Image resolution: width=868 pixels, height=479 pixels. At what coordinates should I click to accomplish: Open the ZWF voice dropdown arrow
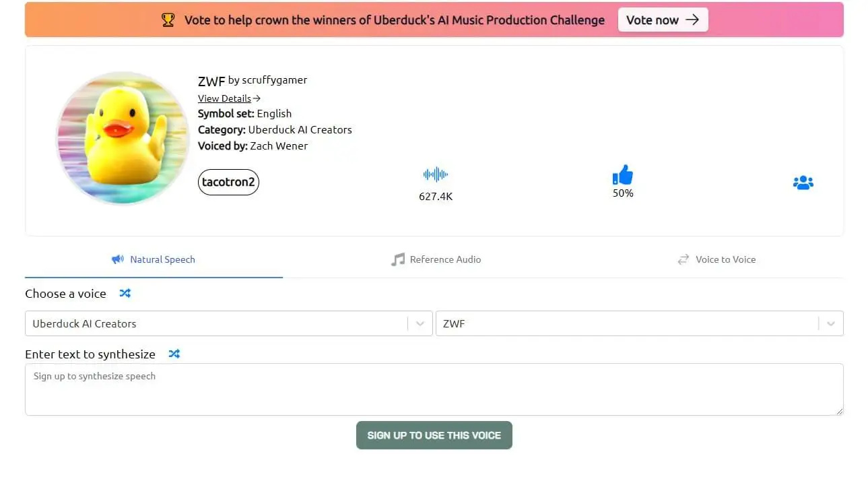tap(831, 323)
